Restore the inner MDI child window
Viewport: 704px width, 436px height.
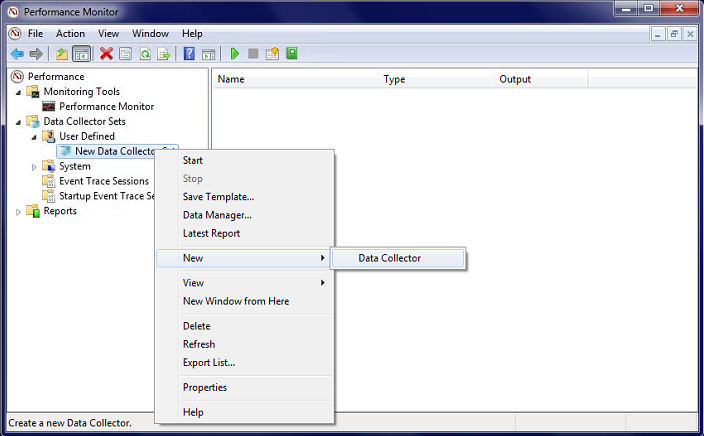point(674,34)
